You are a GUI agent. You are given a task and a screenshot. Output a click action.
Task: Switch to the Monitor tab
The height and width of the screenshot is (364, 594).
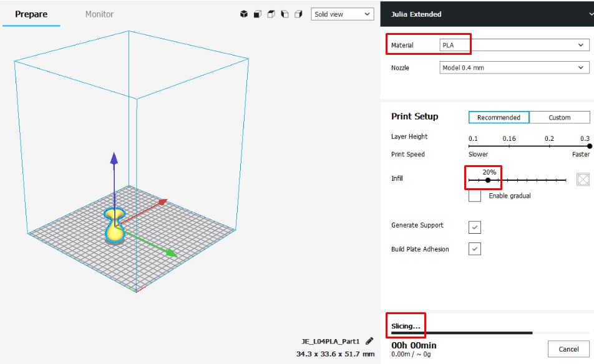tap(99, 14)
